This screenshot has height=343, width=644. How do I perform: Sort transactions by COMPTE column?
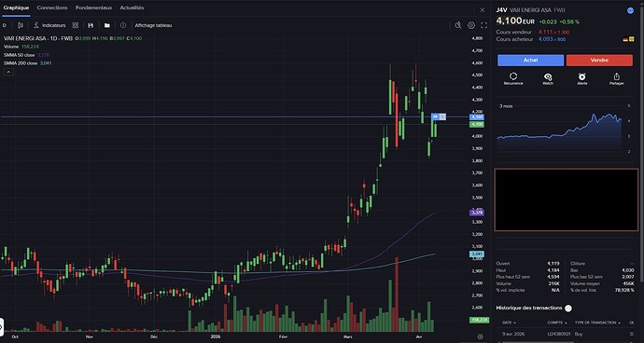pyautogui.click(x=557, y=322)
